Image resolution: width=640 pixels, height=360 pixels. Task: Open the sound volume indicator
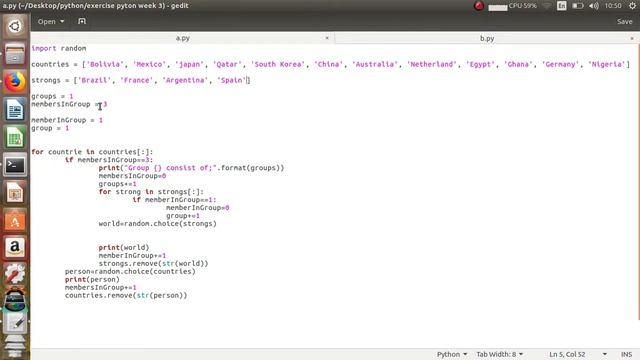click(594, 6)
